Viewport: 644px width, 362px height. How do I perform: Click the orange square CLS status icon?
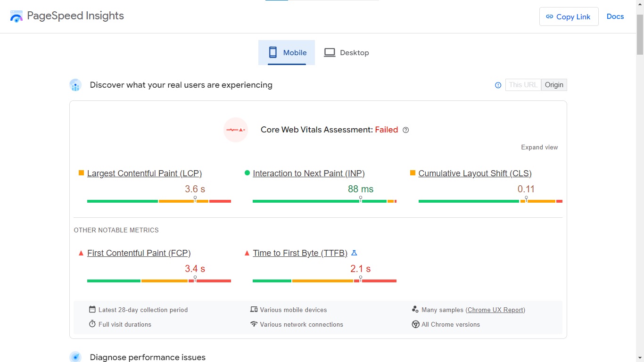tap(413, 173)
